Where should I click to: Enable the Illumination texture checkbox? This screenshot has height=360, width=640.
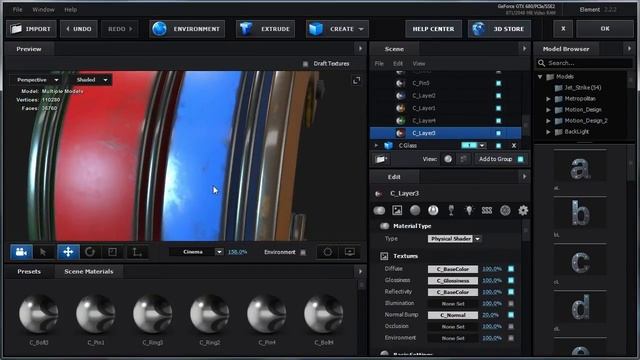pos(511,304)
